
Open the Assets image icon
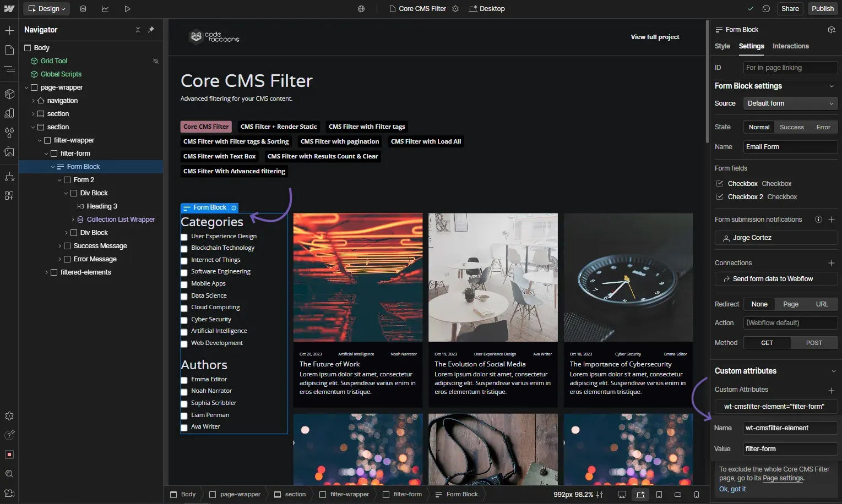pos(9,152)
